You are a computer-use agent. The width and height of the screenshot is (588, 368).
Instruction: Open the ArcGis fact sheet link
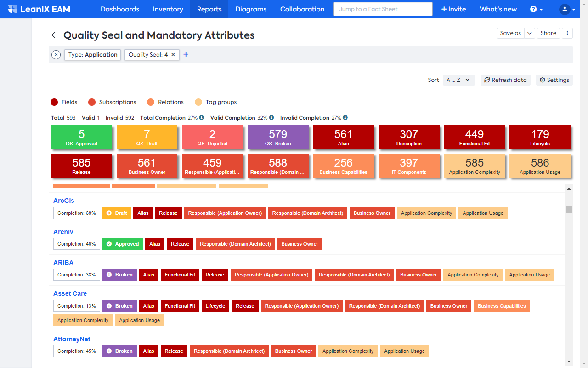point(64,201)
